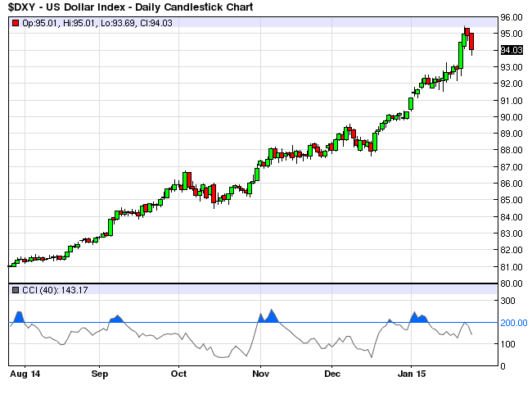Click the 'Oct' date axis label
The width and height of the screenshot is (532, 399).
click(x=178, y=374)
